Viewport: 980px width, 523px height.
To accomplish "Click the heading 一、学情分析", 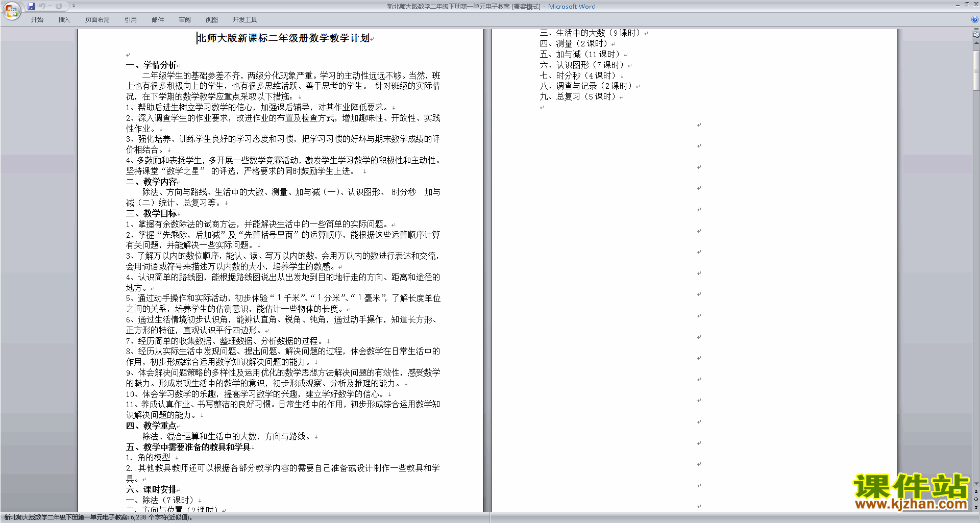I will tap(151, 65).
